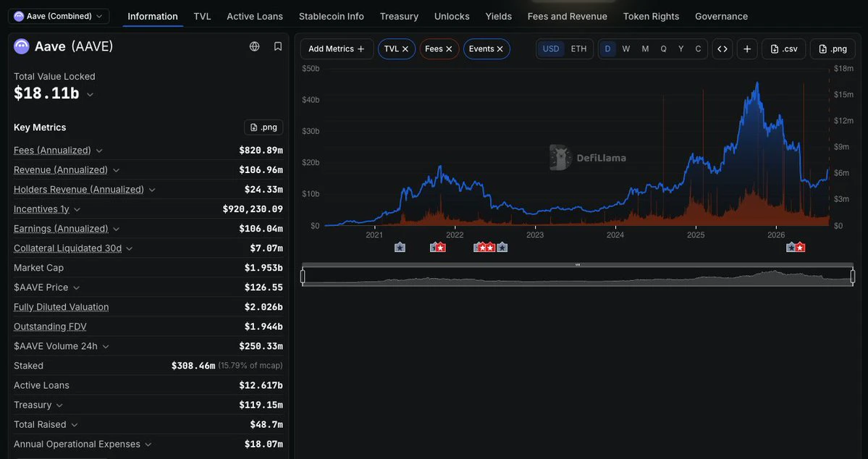Download Key Metrics as .png
868x459 pixels.
(264, 127)
